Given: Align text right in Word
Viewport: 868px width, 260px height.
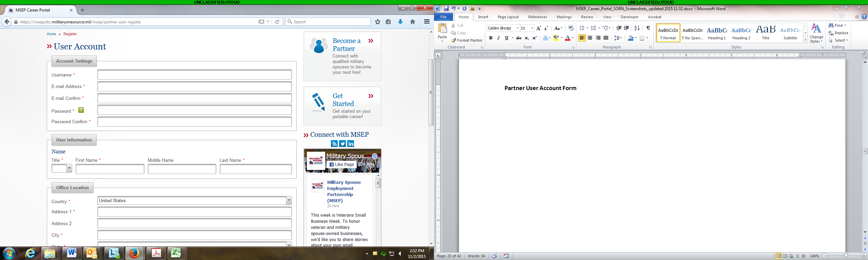Looking at the screenshot, I should point(598,38).
